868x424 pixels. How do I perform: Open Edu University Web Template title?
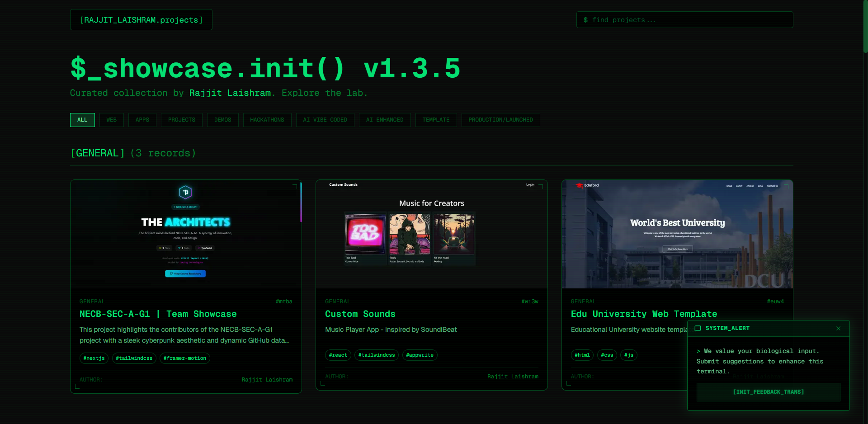(x=644, y=314)
